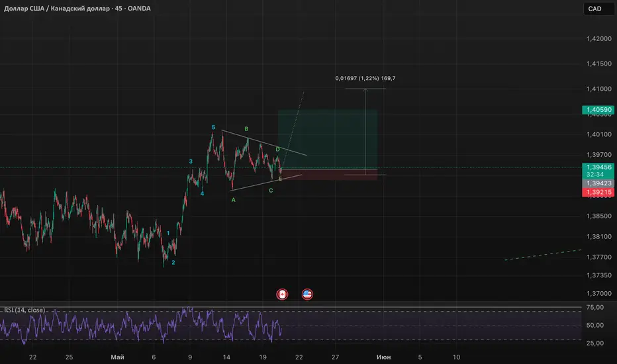Viewport: 617px width, 364px height.
Task: Click the RSI (14, close) indicator label
Action: click(24, 310)
